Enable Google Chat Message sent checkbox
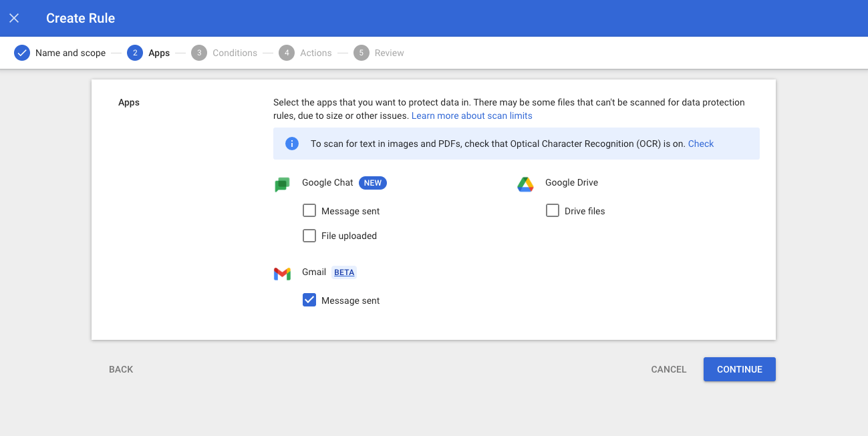 [x=309, y=211]
